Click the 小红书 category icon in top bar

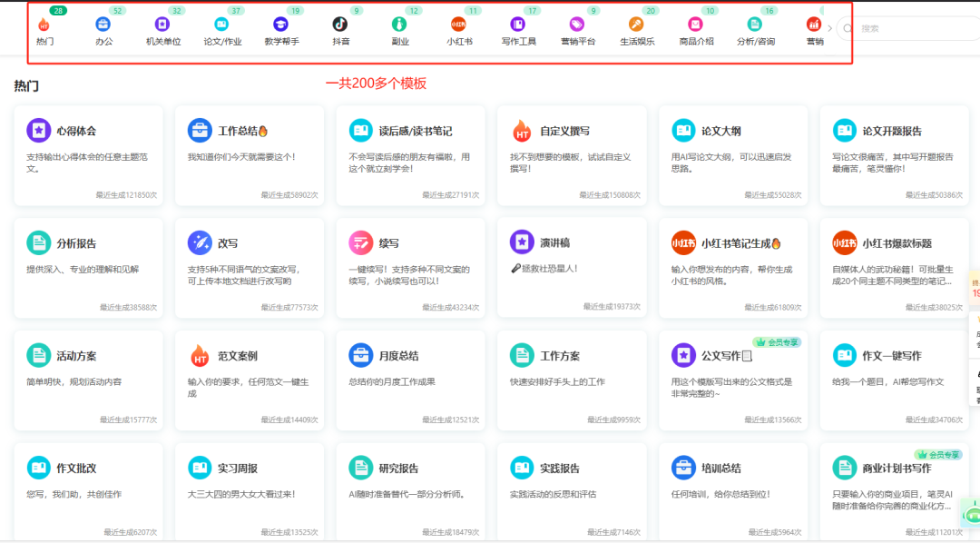[458, 25]
